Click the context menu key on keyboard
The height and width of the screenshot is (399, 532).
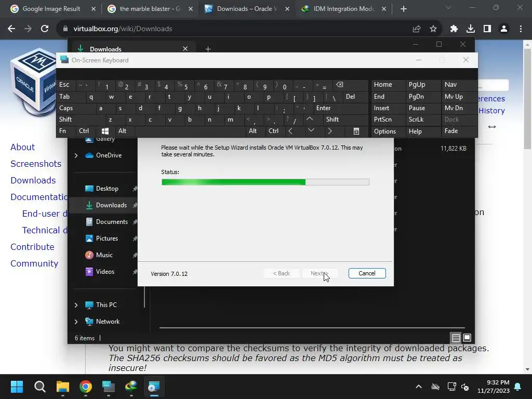356,131
